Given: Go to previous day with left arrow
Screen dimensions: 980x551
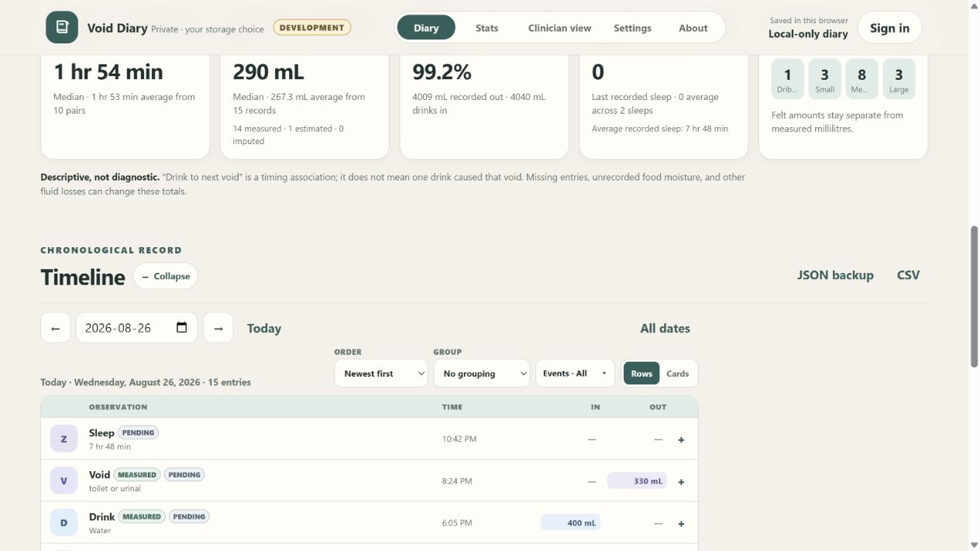Looking at the screenshot, I should (x=56, y=328).
